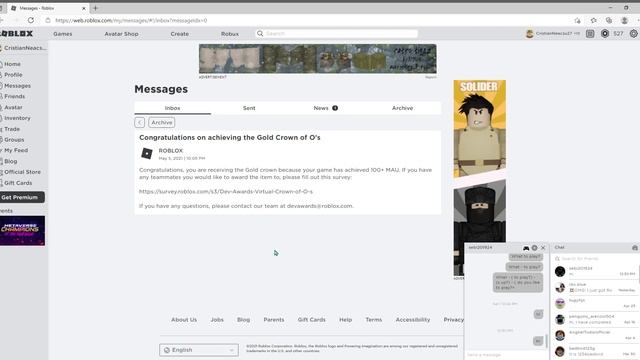Click ROBLOX sender logo in the message
The width and height of the screenshot is (640, 360).
click(x=147, y=153)
